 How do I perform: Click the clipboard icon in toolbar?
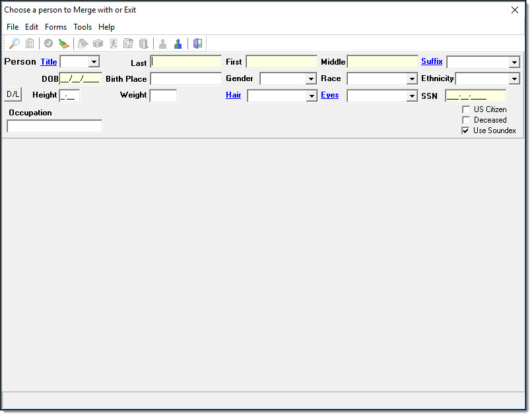(30, 44)
